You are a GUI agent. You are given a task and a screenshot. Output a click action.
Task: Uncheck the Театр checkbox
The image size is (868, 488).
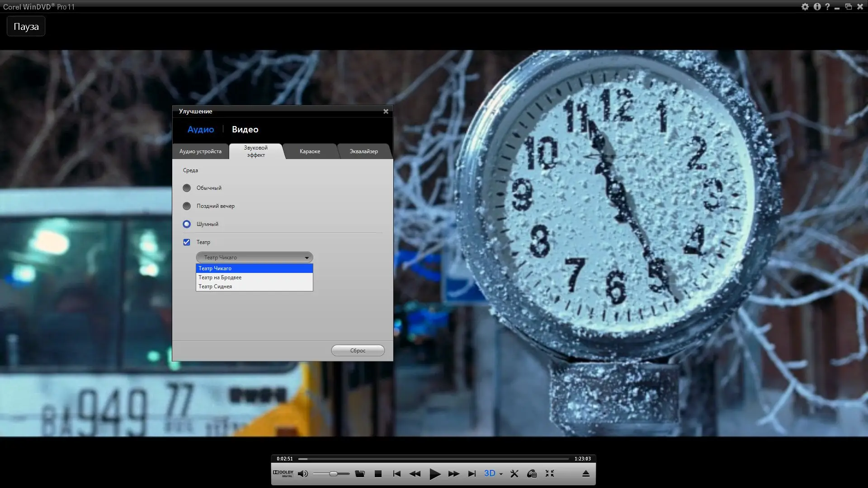point(187,242)
